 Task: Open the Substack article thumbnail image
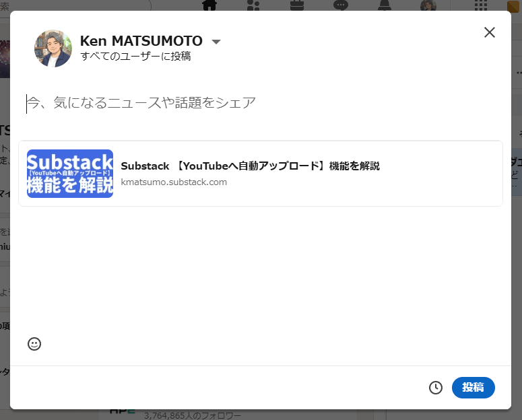(x=70, y=174)
